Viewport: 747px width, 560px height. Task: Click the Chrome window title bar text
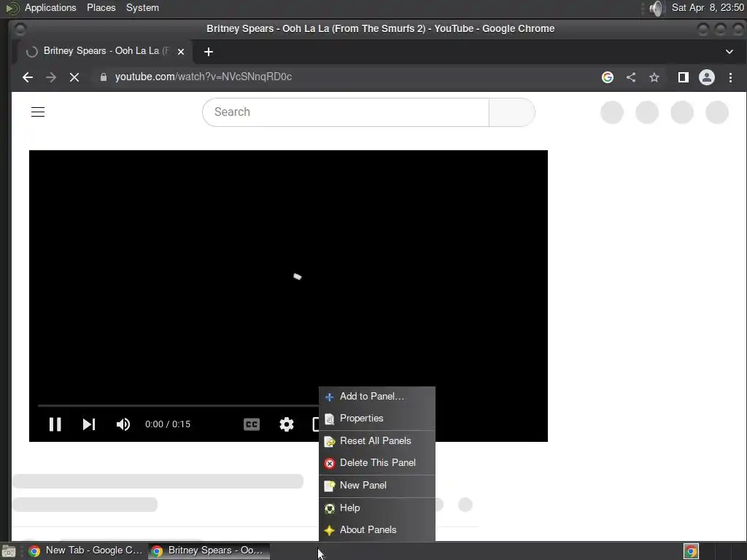click(x=380, y=28)
